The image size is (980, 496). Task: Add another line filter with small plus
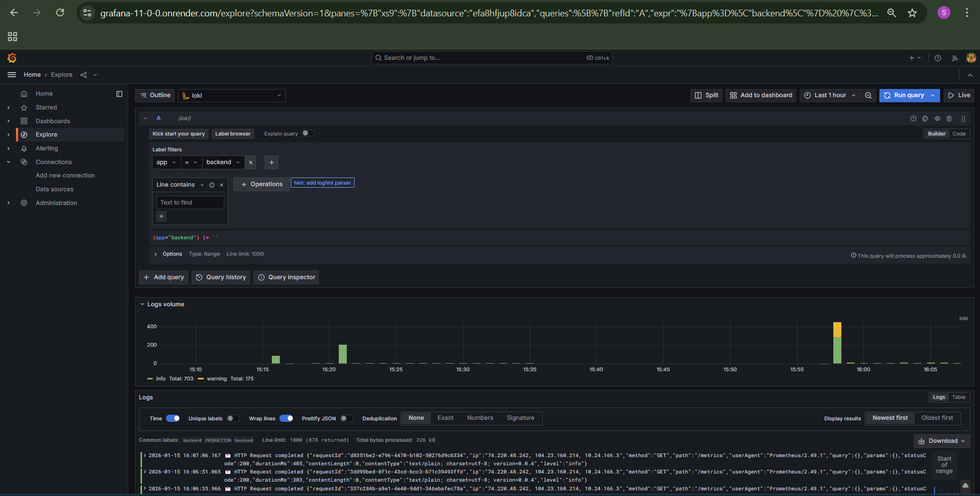tap(161, 216)
